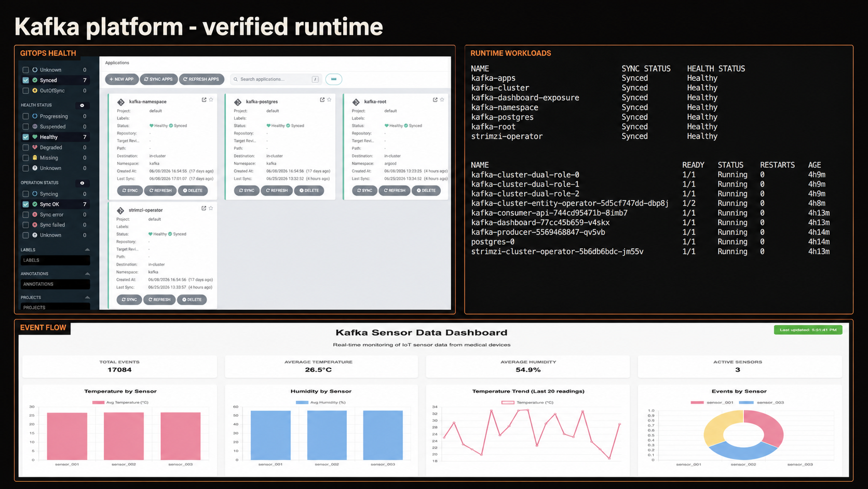Viewport: 868px width, 489px height.
Task: Enable the Degraded health checkbox
Action: click(x=25, y=148)
